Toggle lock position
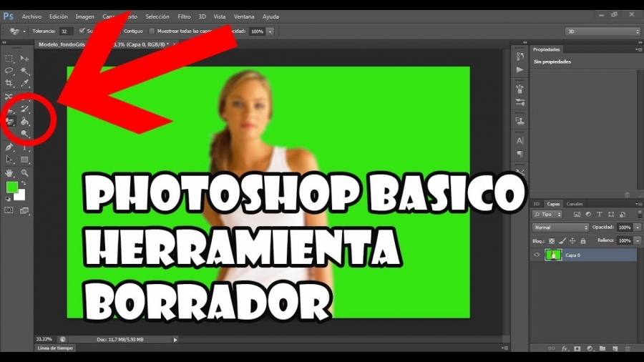 tap(572, 241)
